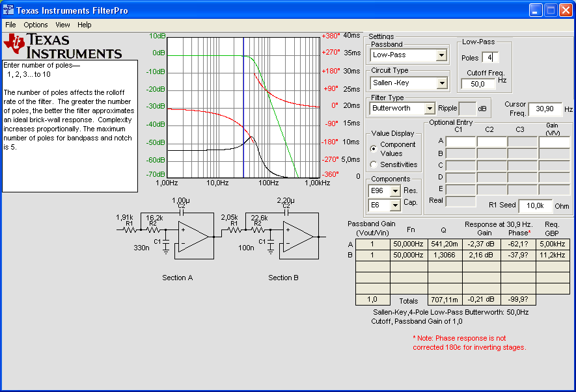Select the Sensitivities radio button
The height and width of the screenshot is (392, 576).
(x=374, y=164)
